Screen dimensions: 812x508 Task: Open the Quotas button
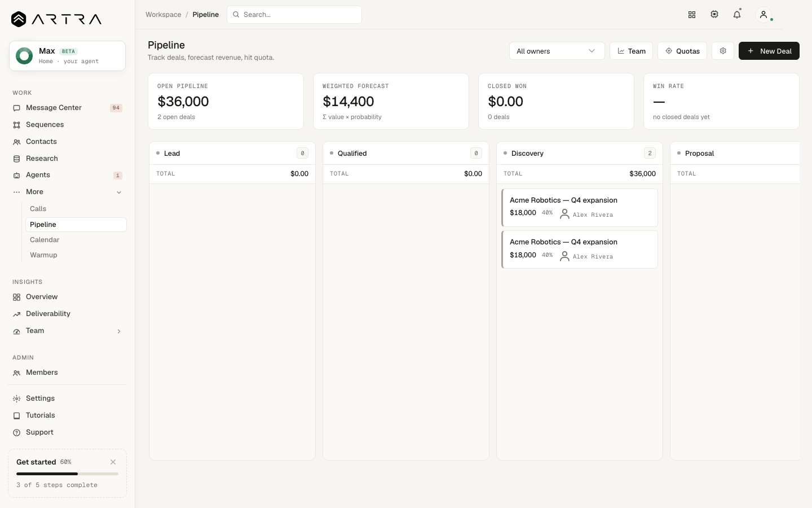pyautogui.click(x=682, y=51)
